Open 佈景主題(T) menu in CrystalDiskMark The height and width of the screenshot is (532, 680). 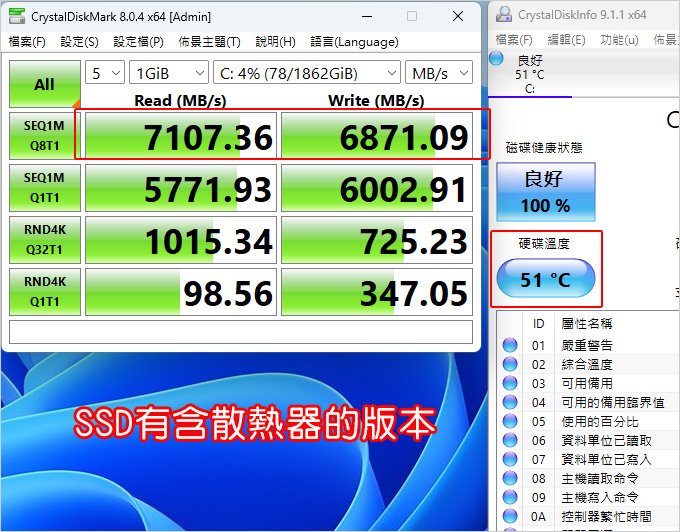point(209,42)
